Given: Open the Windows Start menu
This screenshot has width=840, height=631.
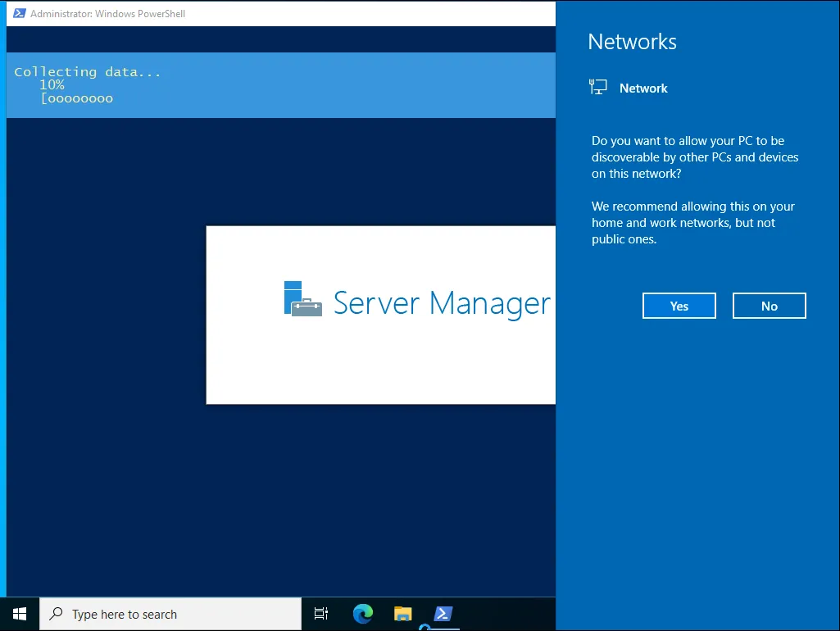Looking at the screenshot, I should tap(20, 614).
